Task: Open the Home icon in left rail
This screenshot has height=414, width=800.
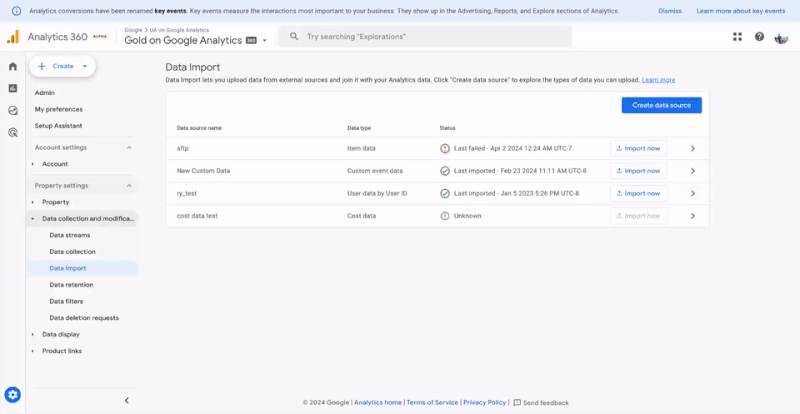Action: 13,66
